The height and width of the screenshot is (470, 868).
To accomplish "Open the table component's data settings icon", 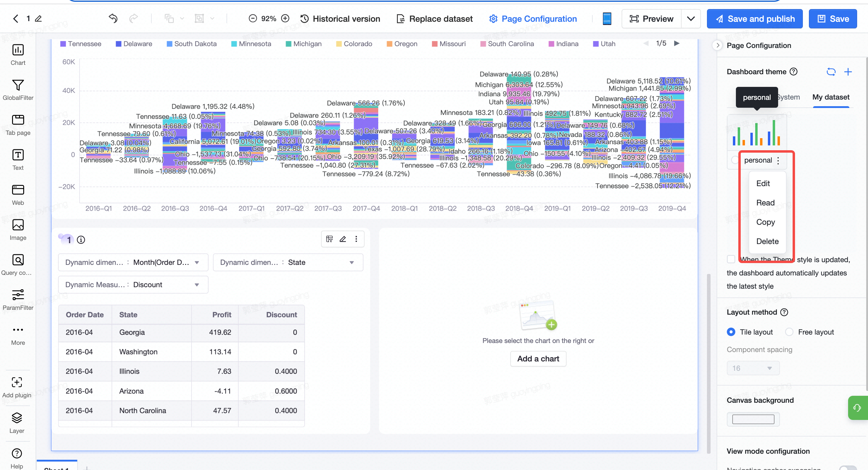I will (x=329, y=239).
